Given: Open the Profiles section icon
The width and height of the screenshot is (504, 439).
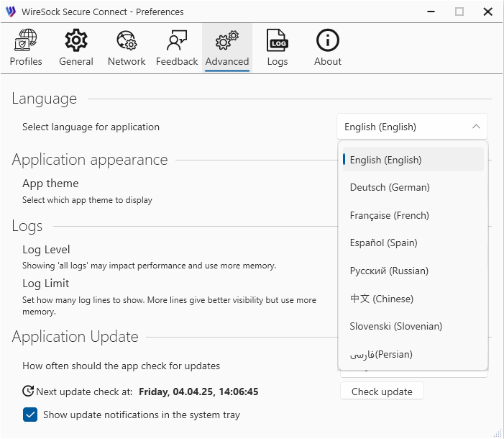Looking at the screenshot, I should [x=26, y=40].
